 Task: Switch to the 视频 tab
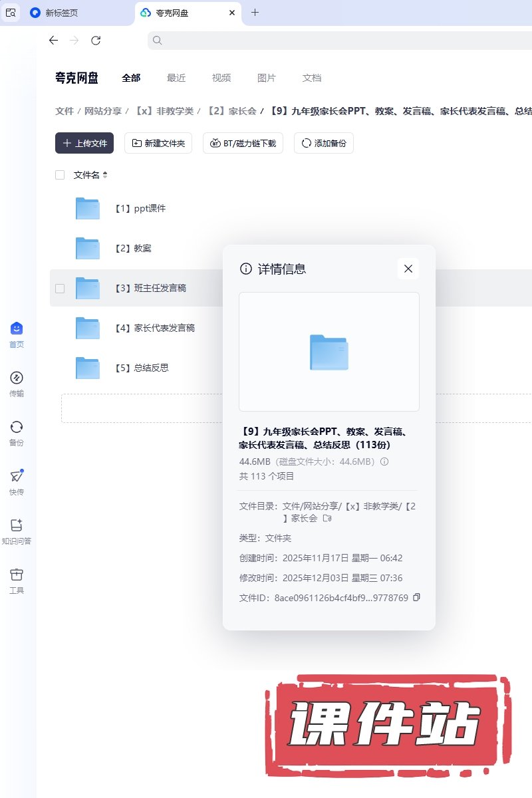point(221,78)
